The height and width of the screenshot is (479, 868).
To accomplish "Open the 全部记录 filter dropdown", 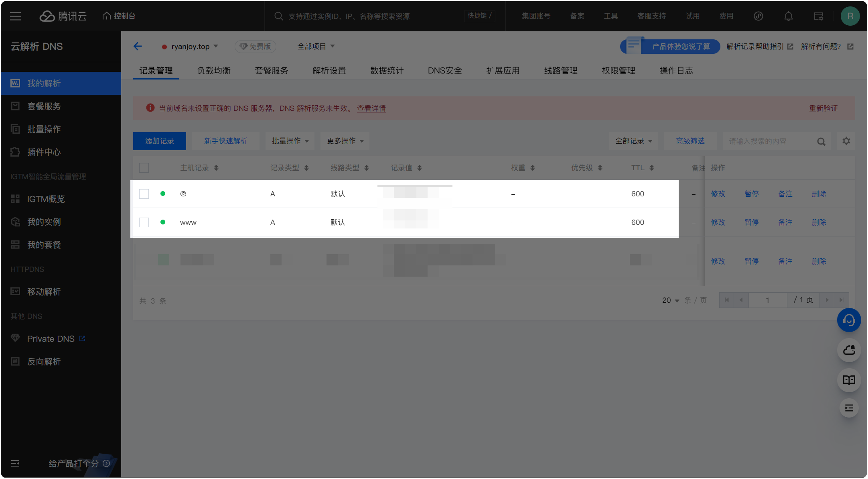I will [633, 141].
